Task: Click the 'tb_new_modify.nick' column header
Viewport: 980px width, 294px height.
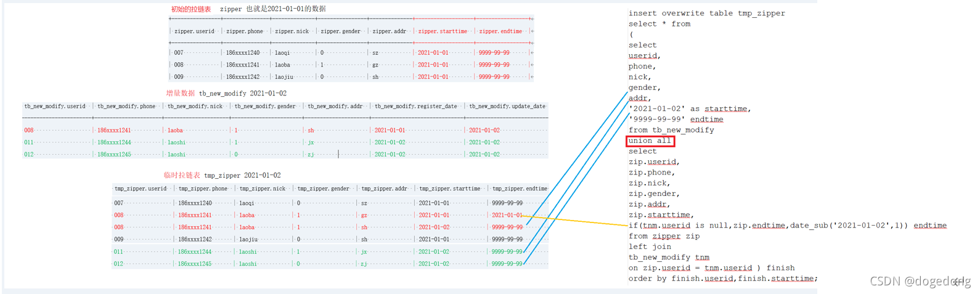Action: (195, 107)
